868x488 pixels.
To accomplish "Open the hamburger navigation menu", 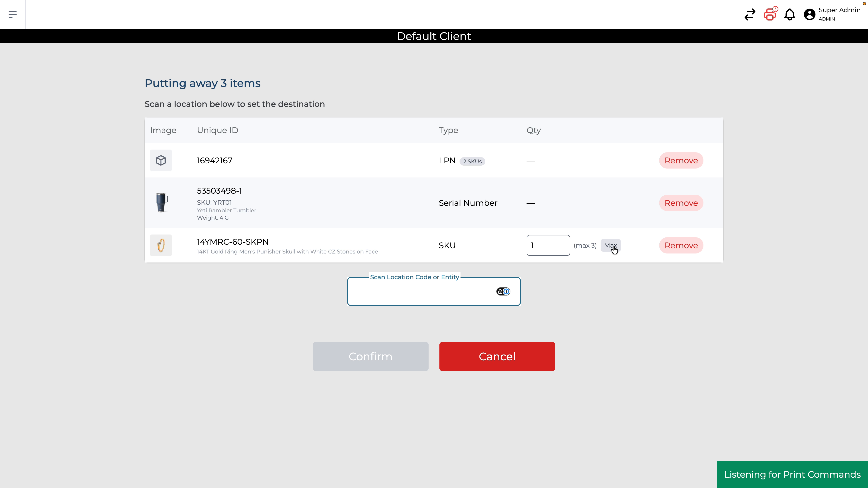I will (12, 14).
